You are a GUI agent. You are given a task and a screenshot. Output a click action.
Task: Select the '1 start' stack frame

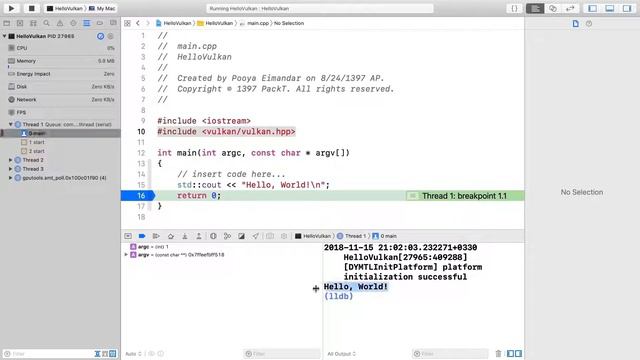(60, 142)
